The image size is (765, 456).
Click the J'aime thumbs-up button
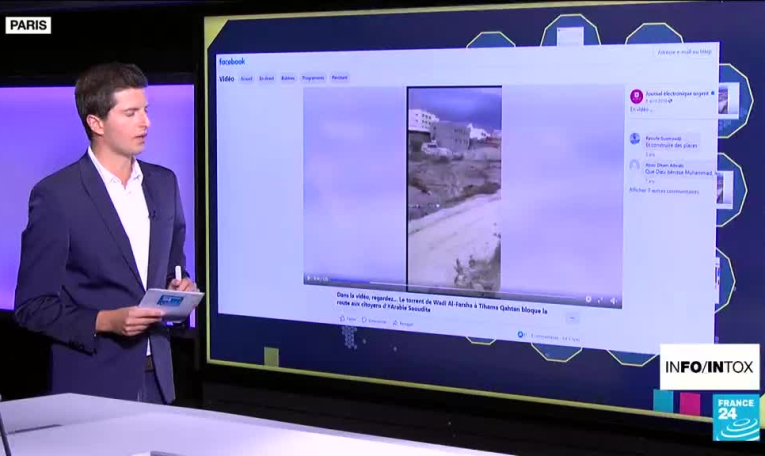[x=348, y=318]
